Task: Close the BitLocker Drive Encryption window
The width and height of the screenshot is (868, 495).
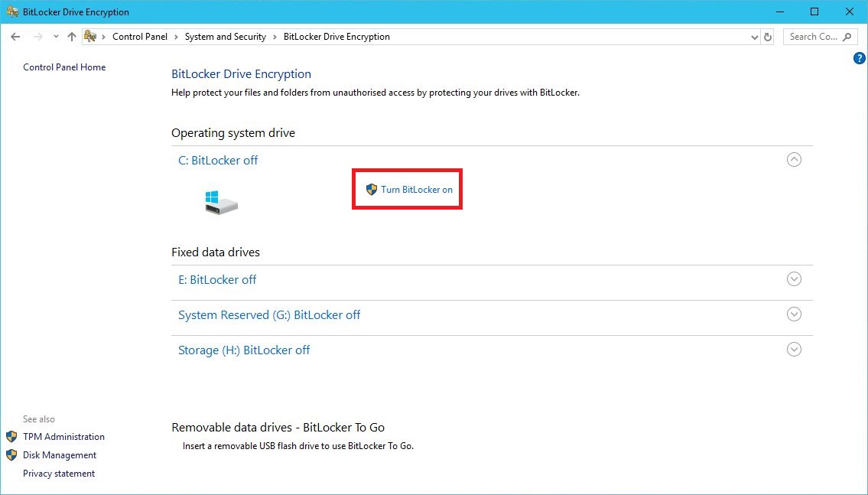Action: click(x=849, y=11)
